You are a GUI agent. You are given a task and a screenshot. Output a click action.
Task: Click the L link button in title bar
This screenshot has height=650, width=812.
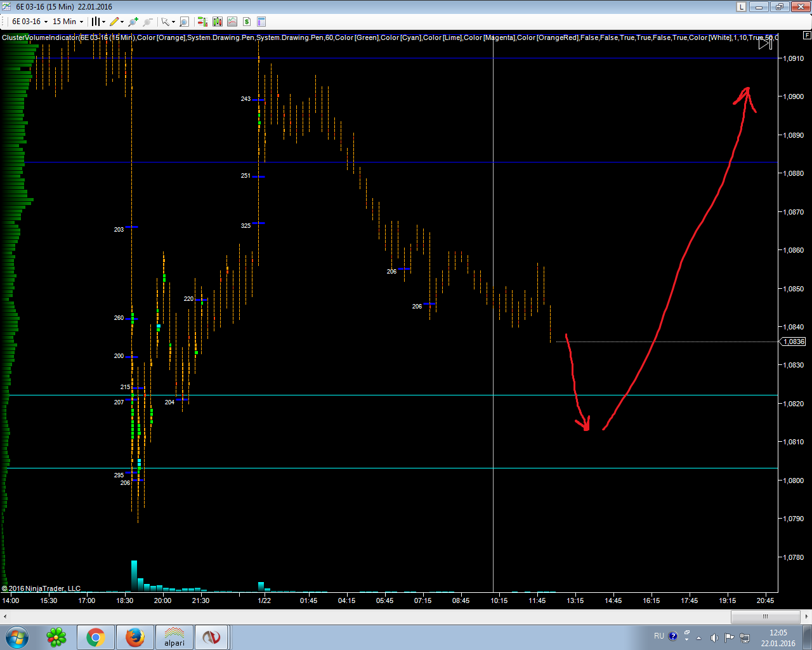[741, 7]
